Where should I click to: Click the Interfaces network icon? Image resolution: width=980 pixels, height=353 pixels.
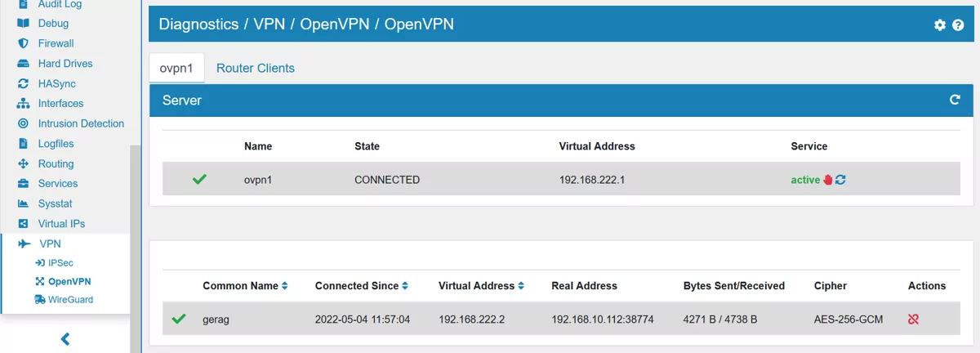(x=23, y=103)
